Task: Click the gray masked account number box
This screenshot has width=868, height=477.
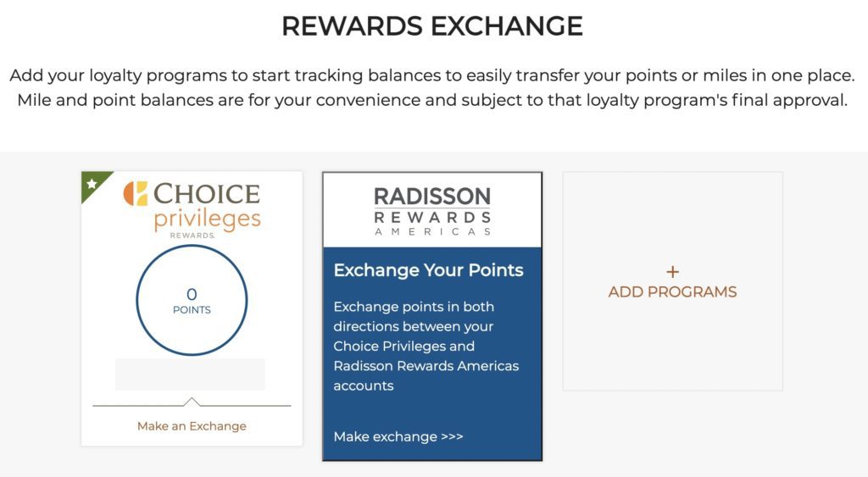Action: pos(190,374)
